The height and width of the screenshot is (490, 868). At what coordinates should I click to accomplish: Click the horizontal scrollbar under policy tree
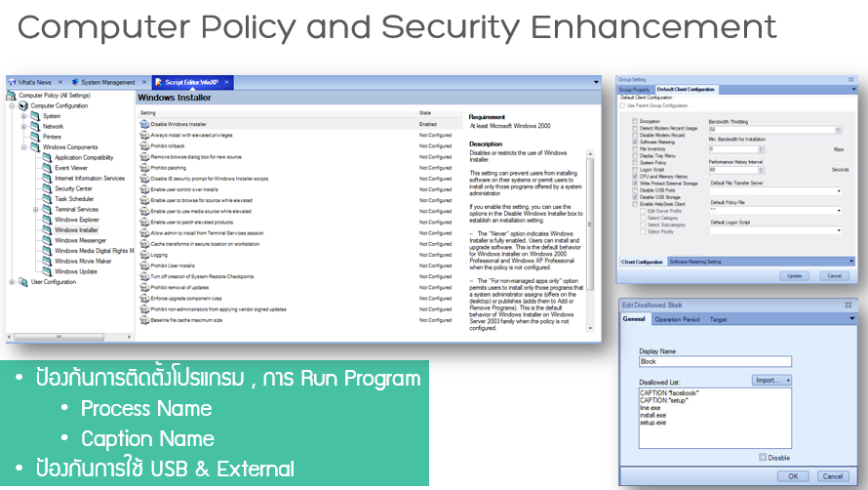tap(70, 337)
